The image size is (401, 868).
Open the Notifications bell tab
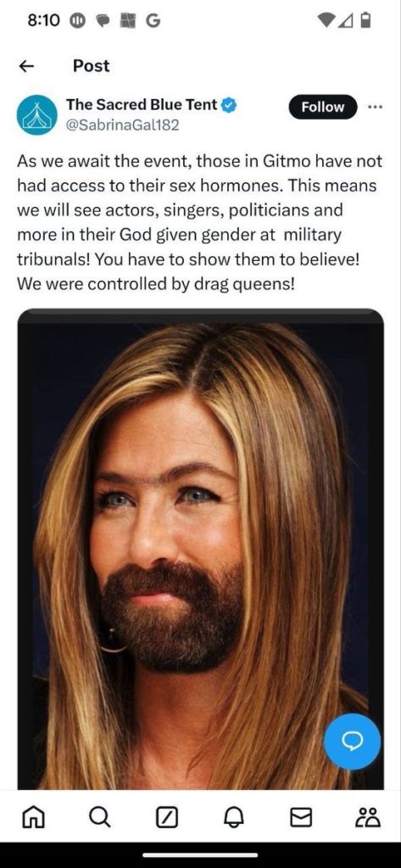(234, 817)
